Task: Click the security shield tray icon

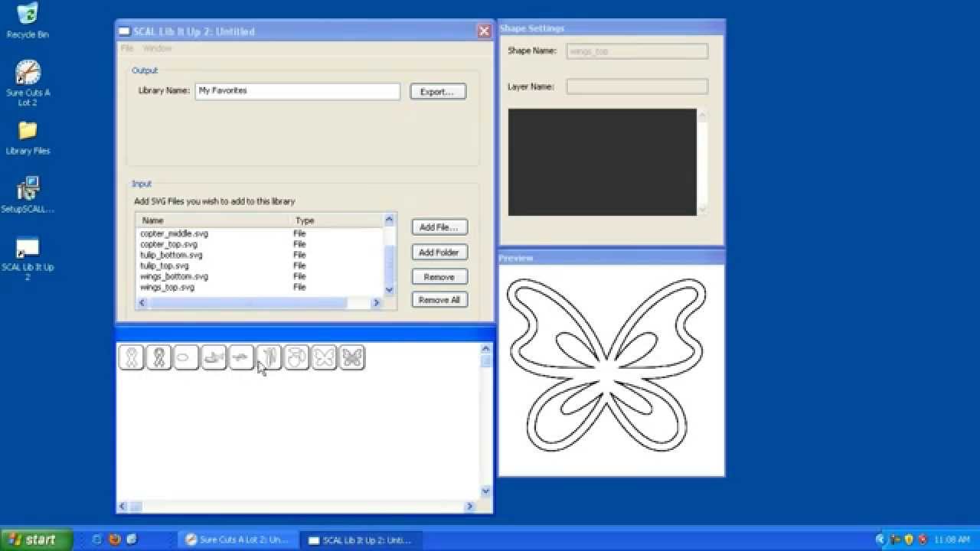Action: (x=909, y=540)
